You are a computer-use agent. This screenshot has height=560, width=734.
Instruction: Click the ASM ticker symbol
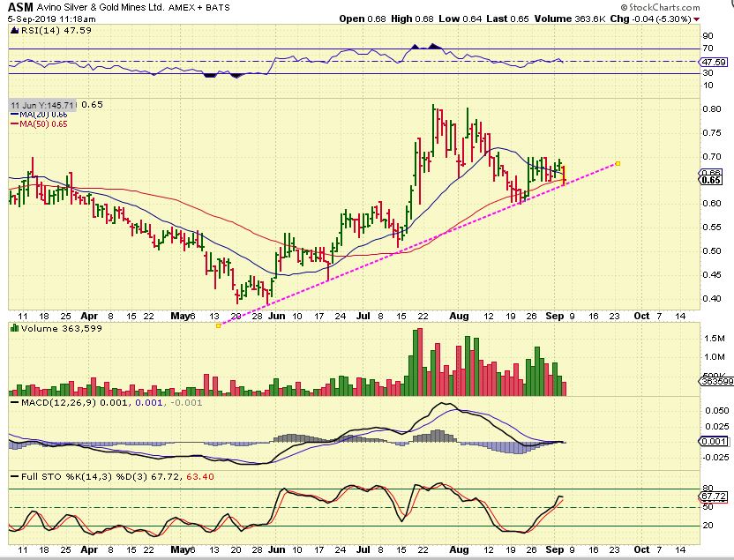pos(20,7)
